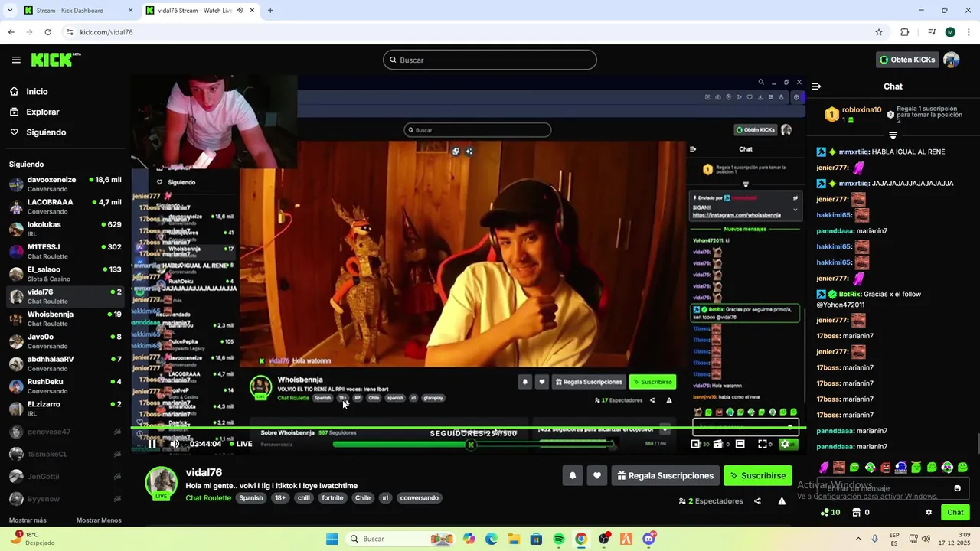Viewport: 980px width, 551px height.
Task: Open vidal76 streamer avatar
Action: (162, 483)
